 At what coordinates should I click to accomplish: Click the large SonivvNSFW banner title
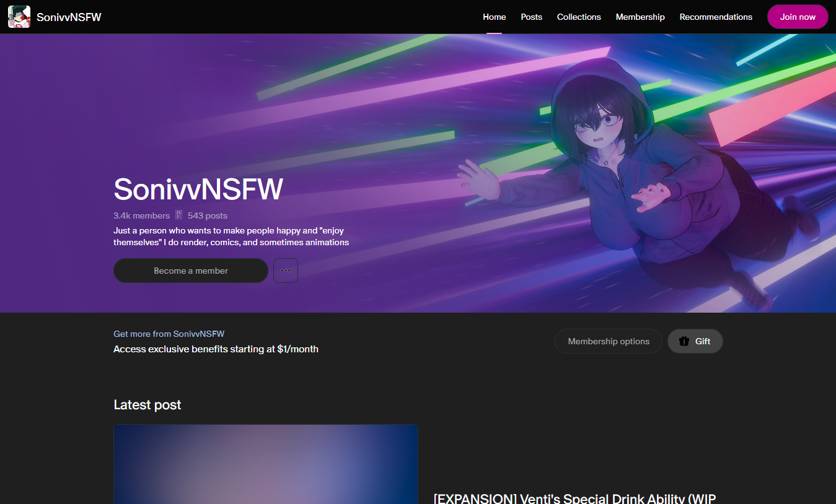click(x=198, y=189)
